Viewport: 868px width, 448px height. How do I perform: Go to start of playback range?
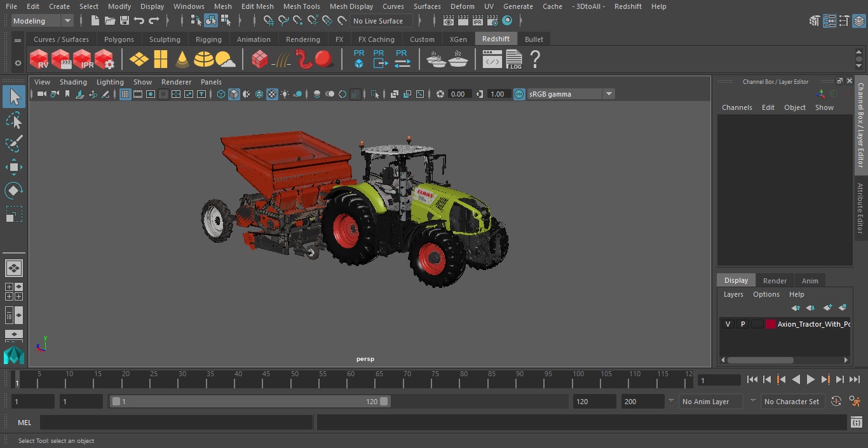pos(752,379)
